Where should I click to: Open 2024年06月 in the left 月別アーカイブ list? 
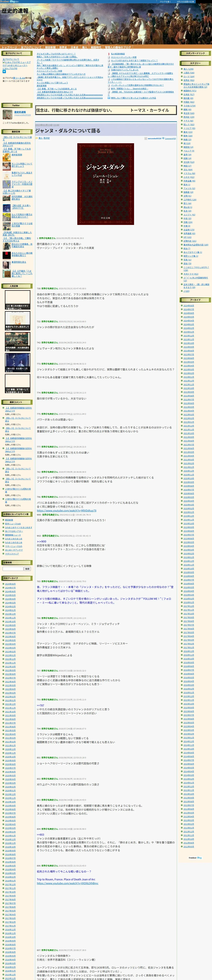10,592
